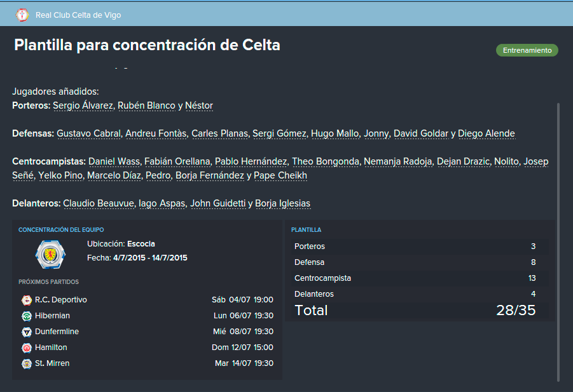This screenshot has height=392, width=573.
Task: Open Daniel Wass player profile
Action: pos(114,161)
